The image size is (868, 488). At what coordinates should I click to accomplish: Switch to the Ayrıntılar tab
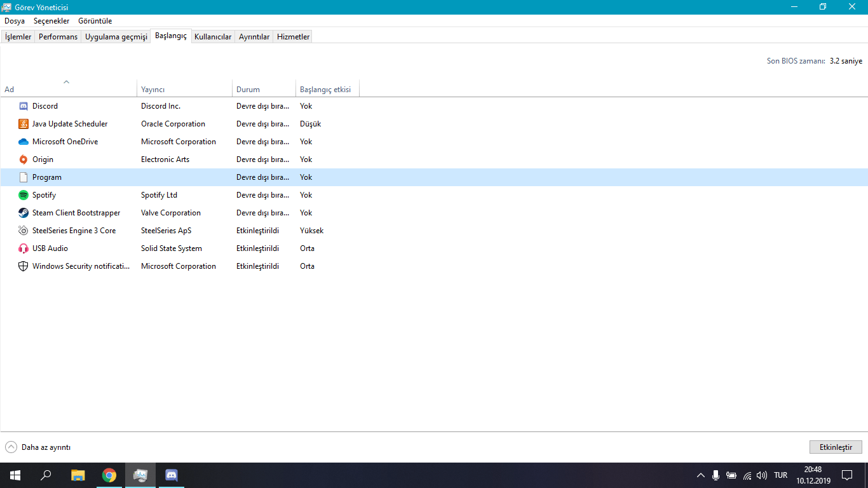pos(254,37)
